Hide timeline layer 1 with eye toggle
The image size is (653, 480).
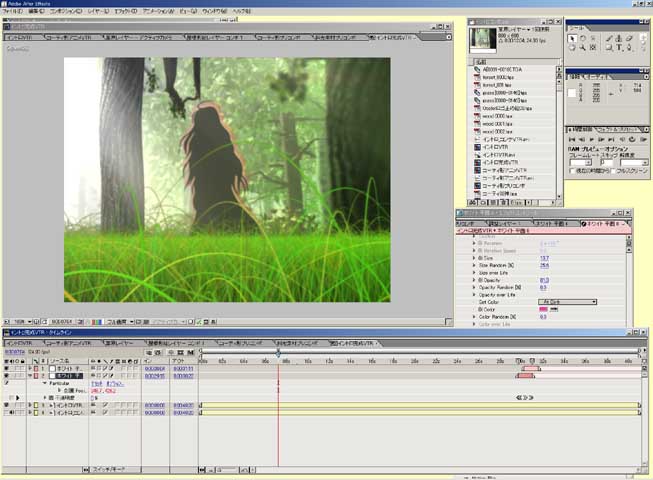(x=6, y=369)
